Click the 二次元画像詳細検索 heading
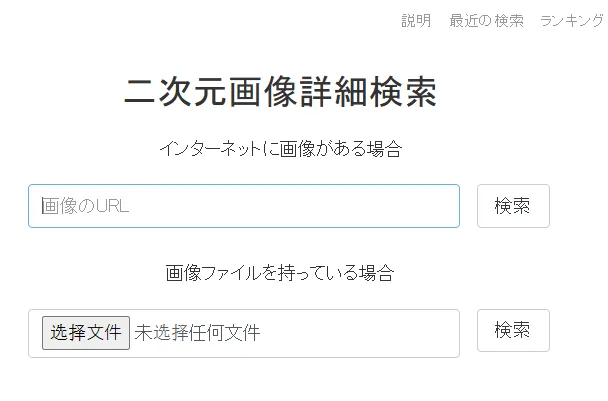Screen dimensions: 608x401 (x=280, y=93)
